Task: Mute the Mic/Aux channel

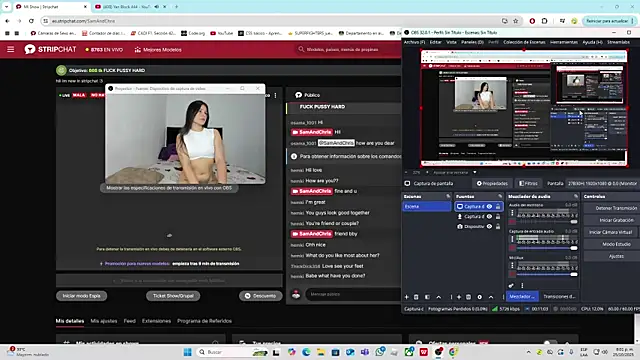Action: point(512,274)
